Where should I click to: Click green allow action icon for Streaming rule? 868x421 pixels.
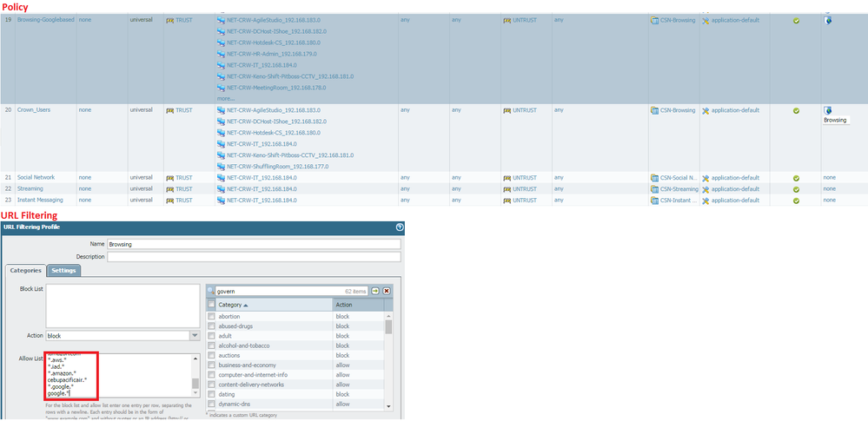coord(796,188)
